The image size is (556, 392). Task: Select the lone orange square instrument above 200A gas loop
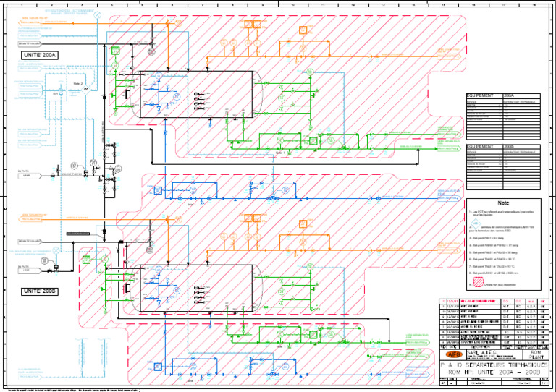303,30
